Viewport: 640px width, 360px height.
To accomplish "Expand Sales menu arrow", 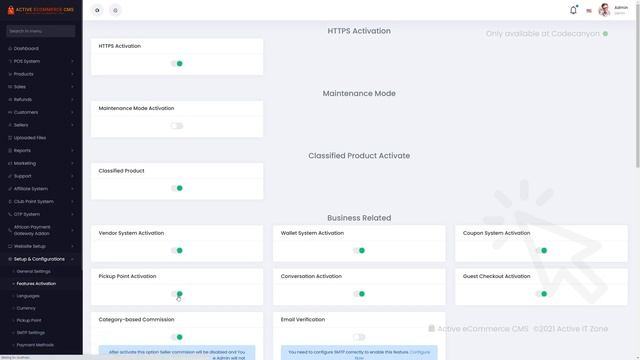I will pyautogui.click(x=72, y=87).
